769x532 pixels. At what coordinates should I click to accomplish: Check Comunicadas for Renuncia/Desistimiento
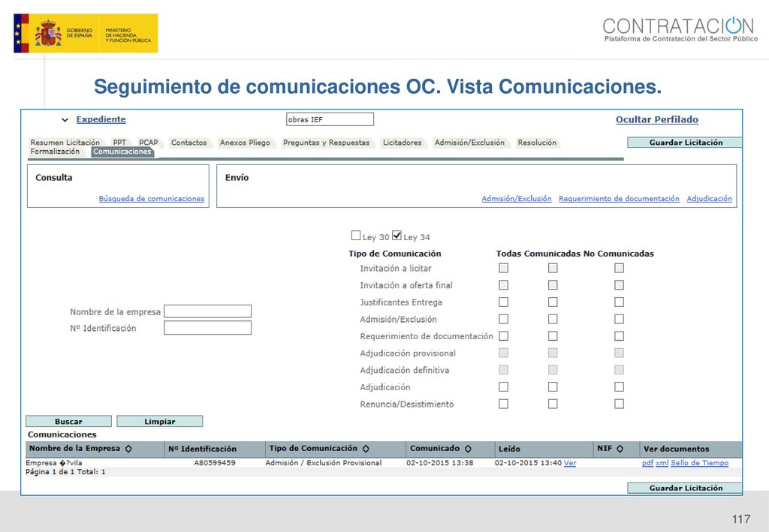[x=553, y=404]
